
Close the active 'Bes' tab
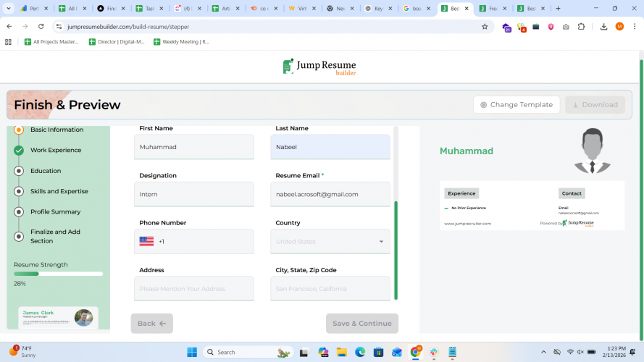click(x=467, y=8)
